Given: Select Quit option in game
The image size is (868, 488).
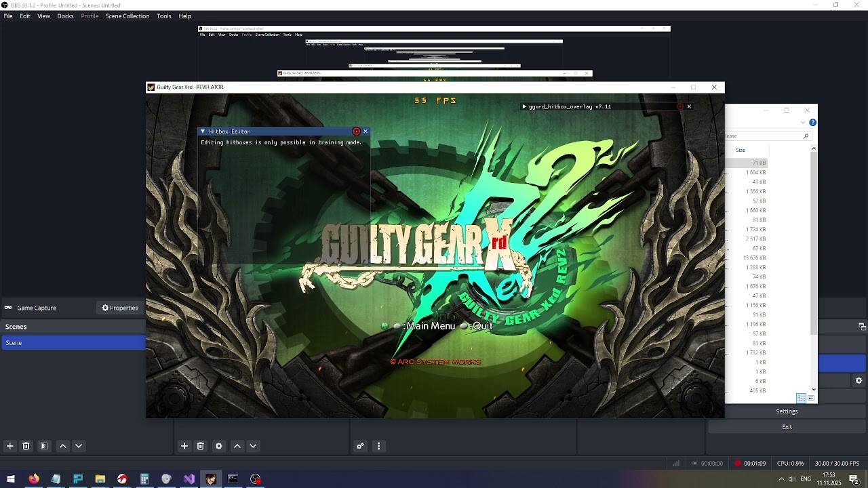Looking at the screenshot, I should [483, 326].
